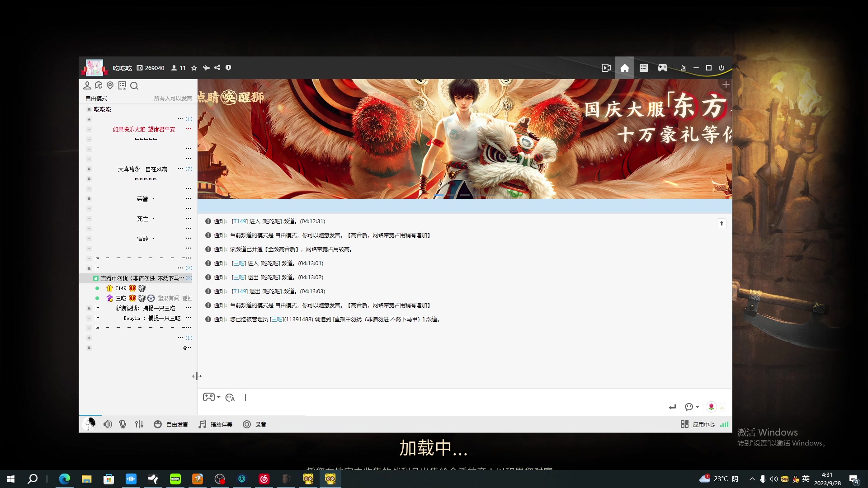
Task: Toggle the microphone in bottom bar
Action: tap(123, 424)
